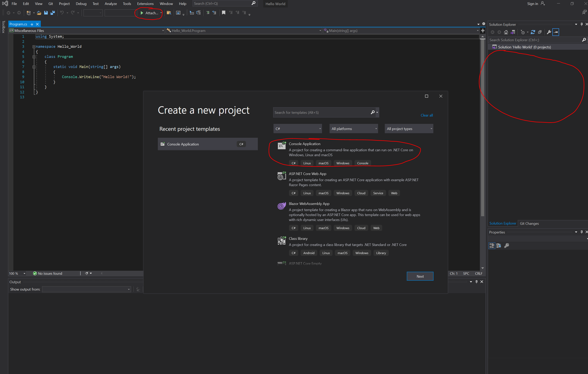Click the Save All files icon

[52, 12]
